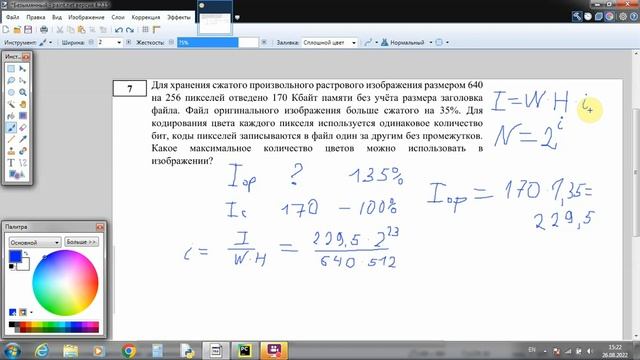Viewport: 640px width, 360px height.
Task: Create a new image file
Action: [x=6, y=29]
